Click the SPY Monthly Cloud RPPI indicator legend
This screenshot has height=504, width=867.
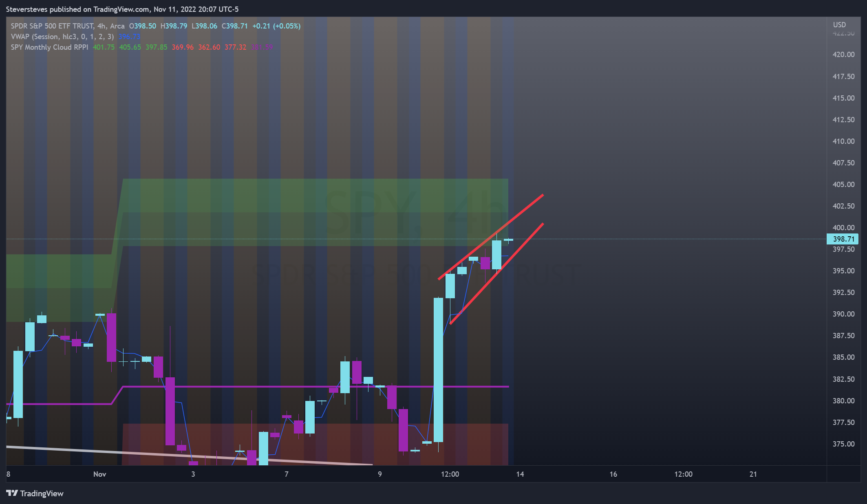tap(49, 47)
